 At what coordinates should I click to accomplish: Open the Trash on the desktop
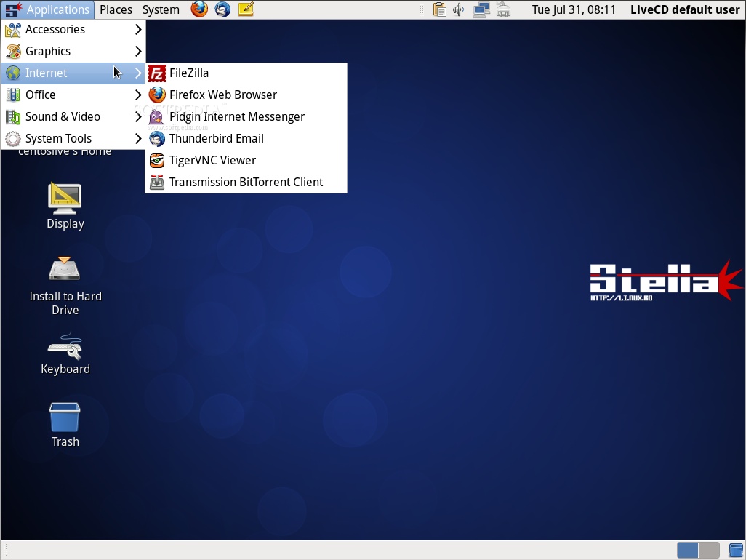coord(65,425)
